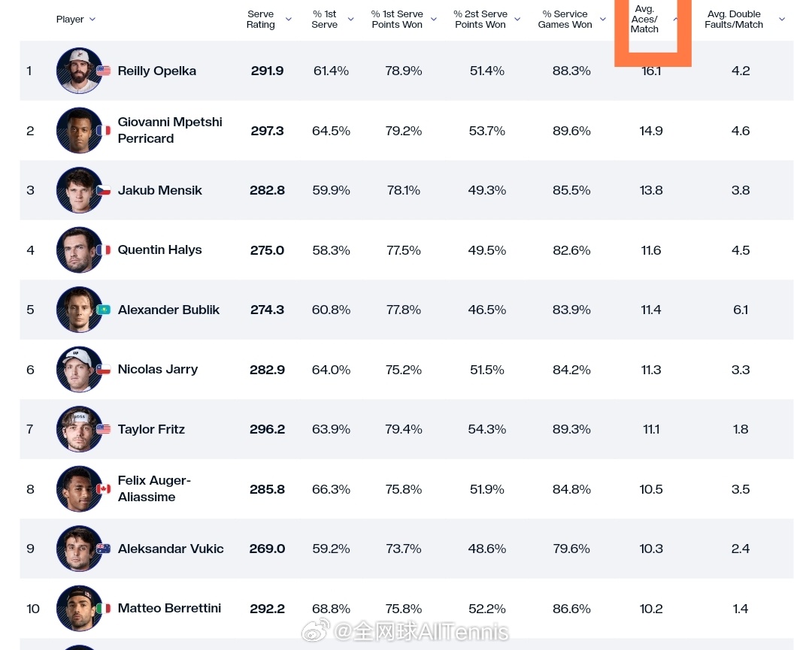Sort by Serve Rating chevron

click(x=289, y=19)
